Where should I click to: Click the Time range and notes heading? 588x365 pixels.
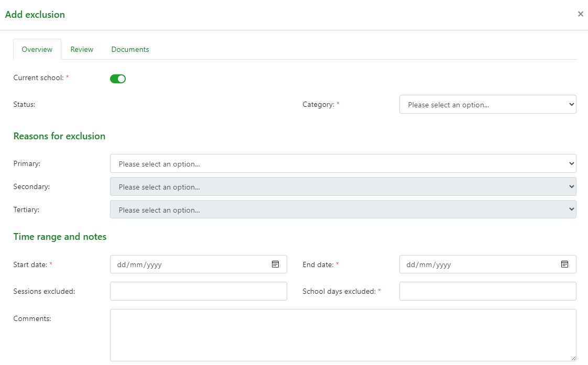60,237
